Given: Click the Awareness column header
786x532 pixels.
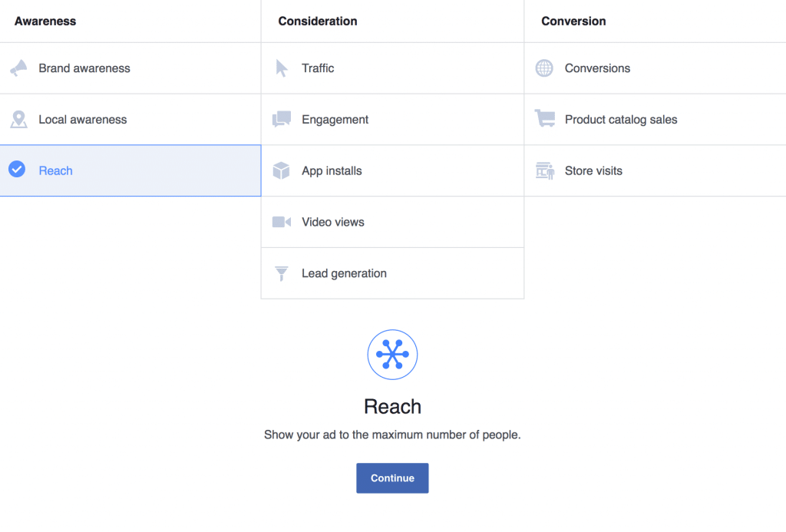Looking at the screenshot, I should point(45,21).
